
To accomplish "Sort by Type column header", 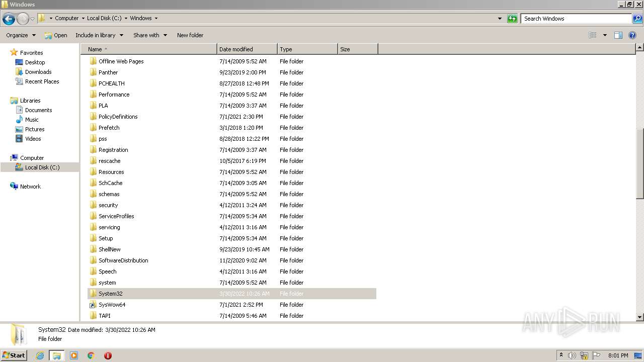I will 307,49.
